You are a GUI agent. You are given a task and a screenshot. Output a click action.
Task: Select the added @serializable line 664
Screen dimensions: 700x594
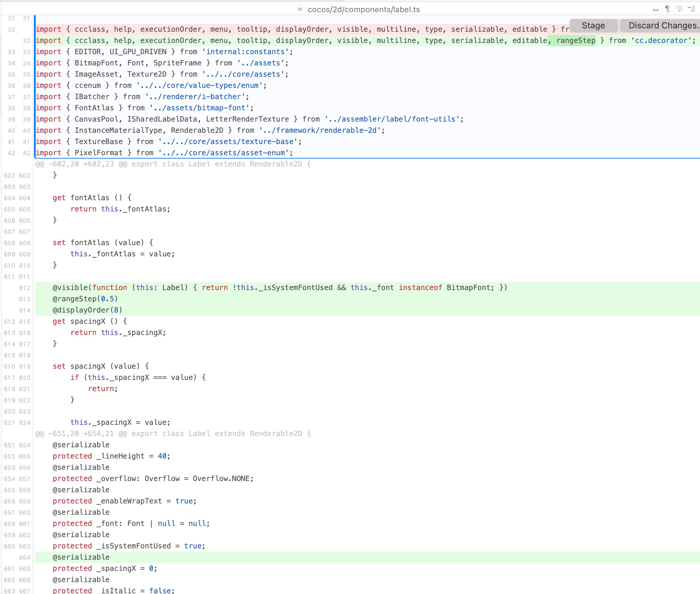(x=81, y=557)
